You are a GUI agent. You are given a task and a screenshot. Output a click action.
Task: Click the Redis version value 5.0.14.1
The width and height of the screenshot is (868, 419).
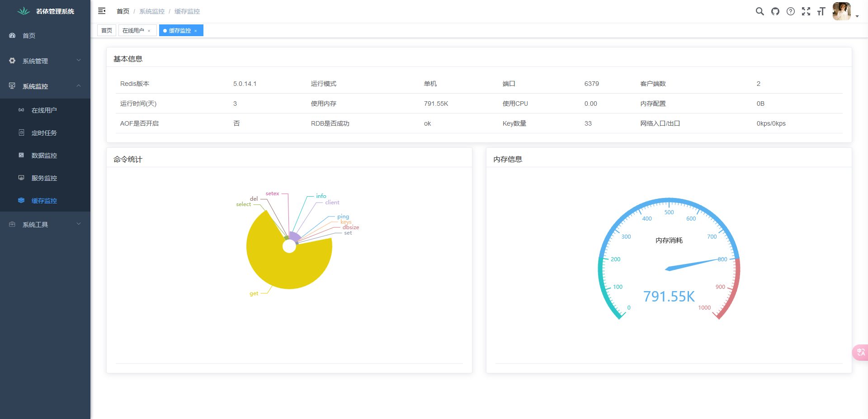pos(245,84)
